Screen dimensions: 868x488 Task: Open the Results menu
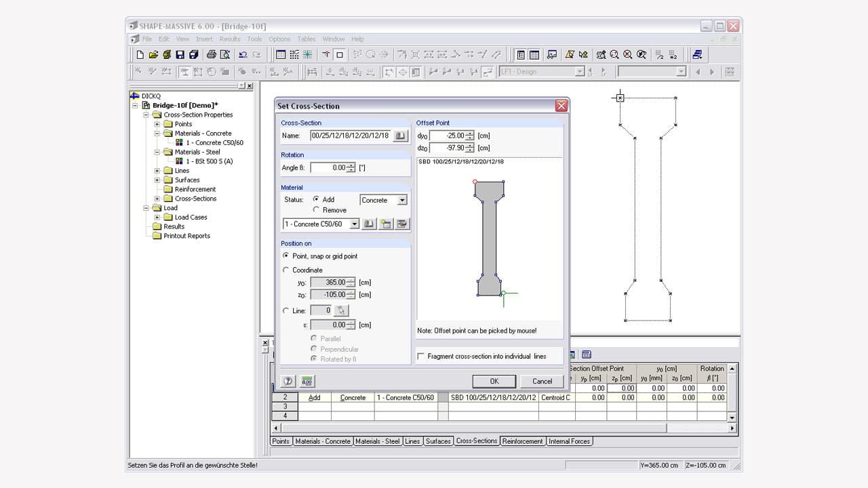pos(230,39)
